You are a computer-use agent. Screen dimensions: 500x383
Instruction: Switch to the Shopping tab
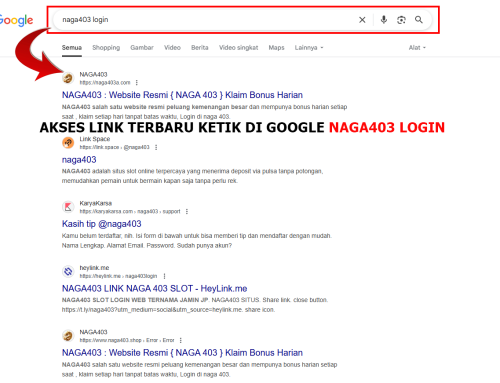click(106, 48)
